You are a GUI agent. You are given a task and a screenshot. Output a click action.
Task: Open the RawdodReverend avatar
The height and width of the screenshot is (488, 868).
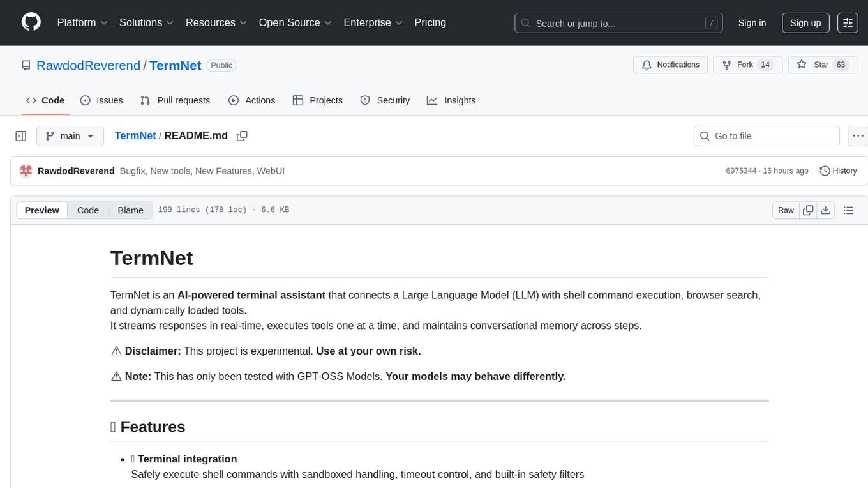tap(26, 171)
